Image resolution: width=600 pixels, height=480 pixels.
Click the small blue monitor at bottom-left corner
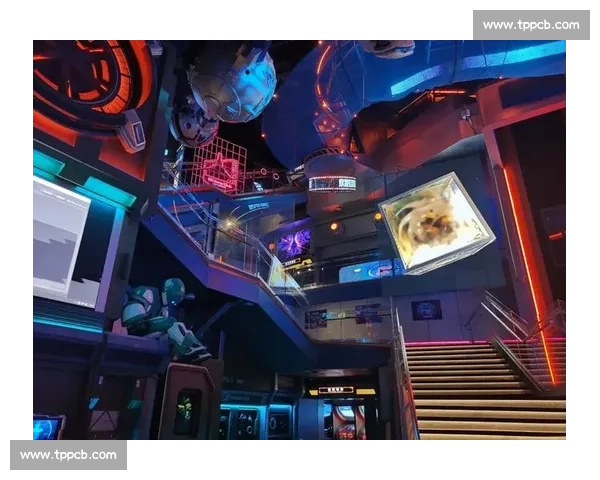tap(47, 427)
